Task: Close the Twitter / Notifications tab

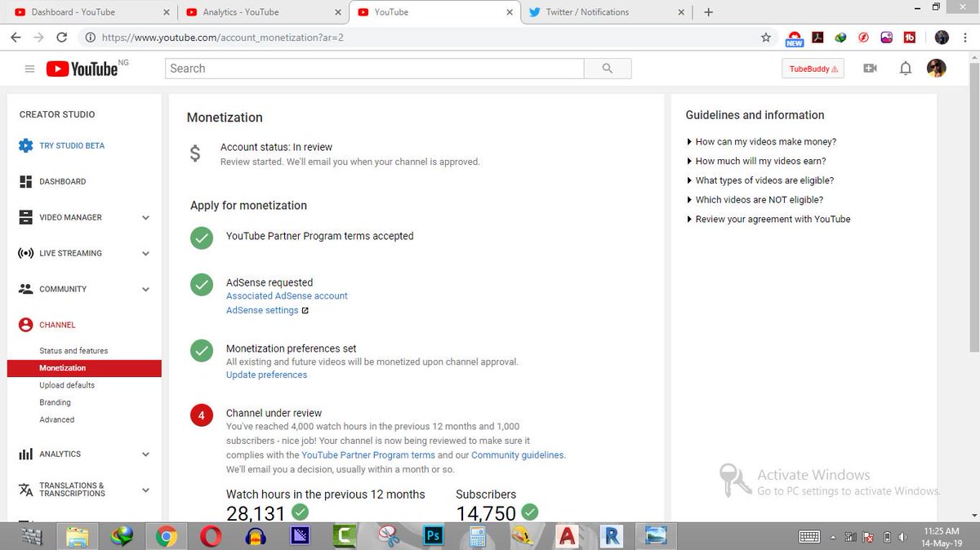Action: [681, 12]
